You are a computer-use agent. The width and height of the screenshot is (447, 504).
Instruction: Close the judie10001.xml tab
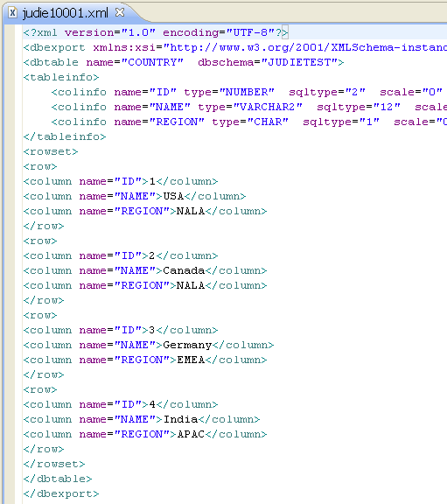click(x=120, y=12)
